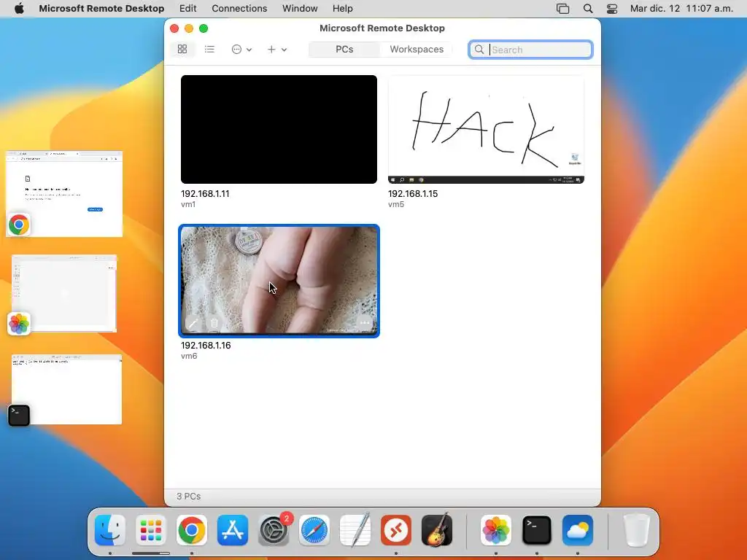Select the PCs tab

click(344, 49)
